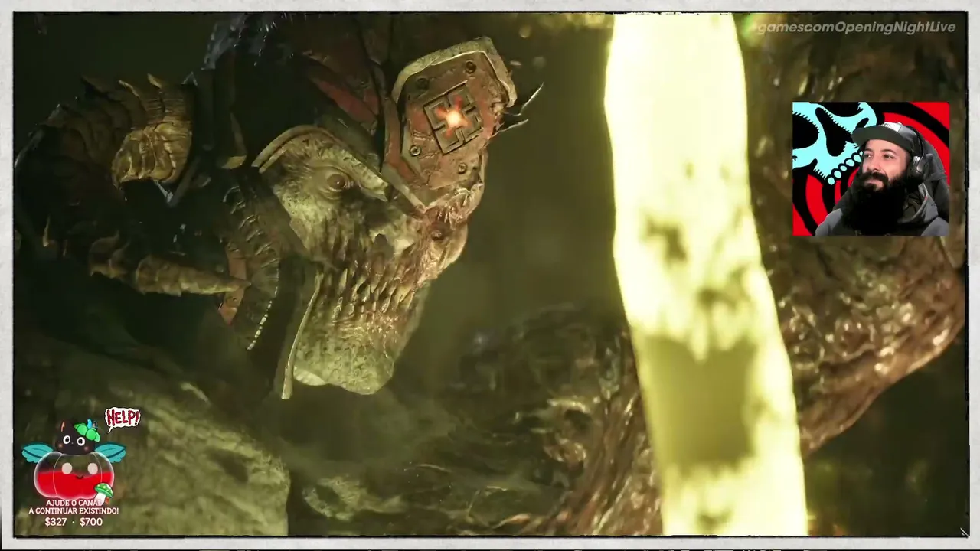Click the "$700" donation goal value

click(x=90, y=522)
